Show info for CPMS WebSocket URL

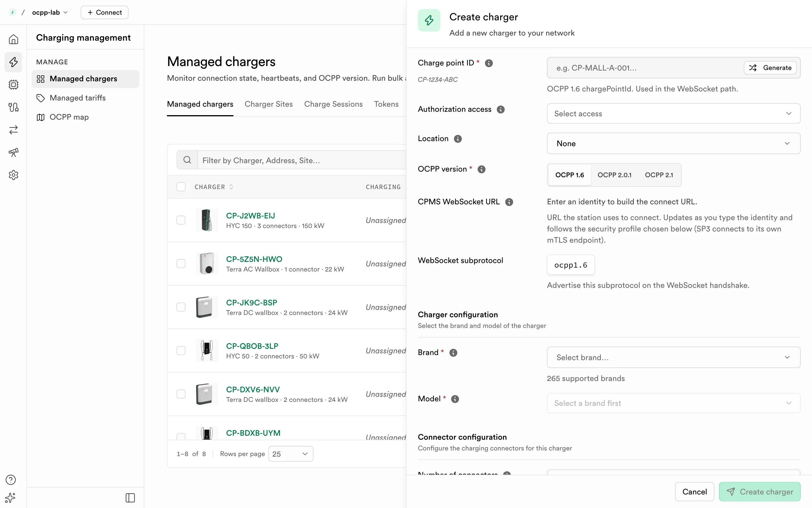pos(509,202)
